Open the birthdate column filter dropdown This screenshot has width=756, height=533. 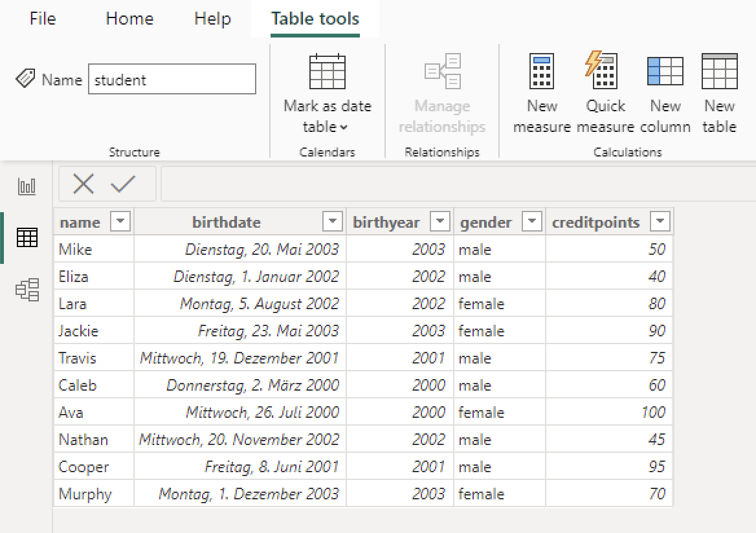[333, 221]
